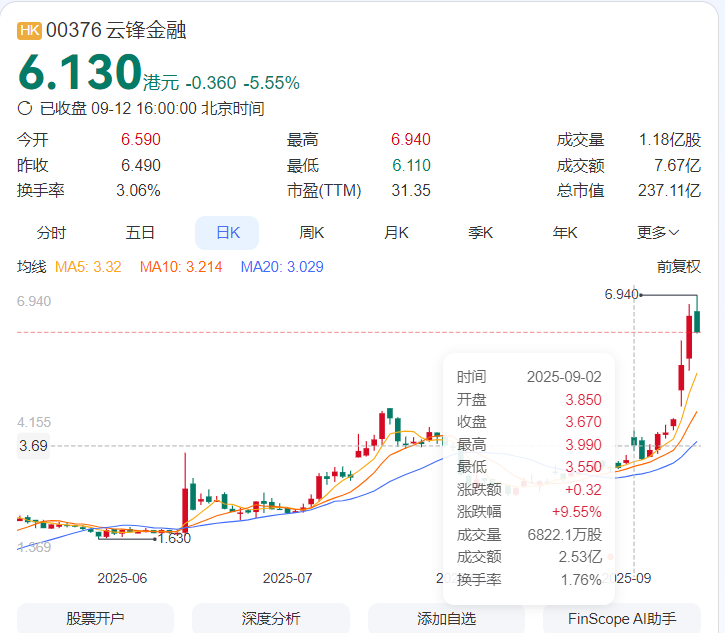Click the 3.69 crosshair price label
This screenshot has width=725, height=633.
(x=33, y=446)
